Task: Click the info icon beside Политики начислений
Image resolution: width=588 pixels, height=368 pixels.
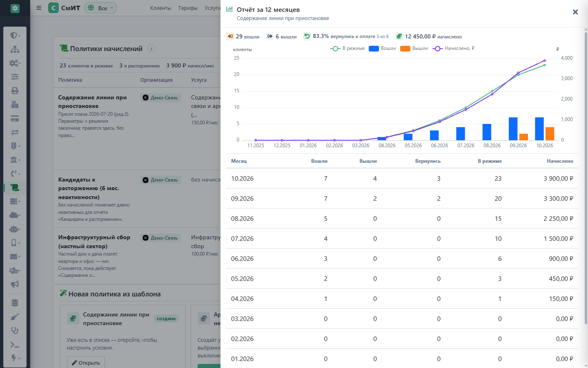Action: coord(151,48)
